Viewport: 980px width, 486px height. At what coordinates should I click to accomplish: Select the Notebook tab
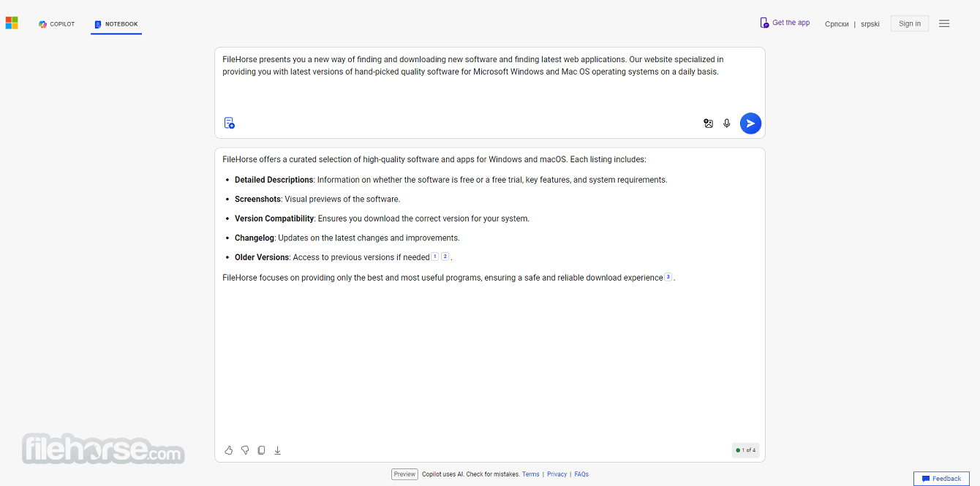pos(116,24)
